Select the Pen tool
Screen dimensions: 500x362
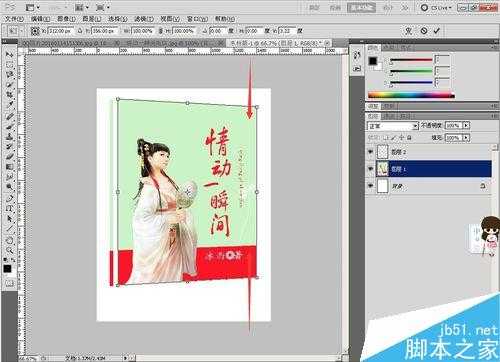click(x=9, y=199)
